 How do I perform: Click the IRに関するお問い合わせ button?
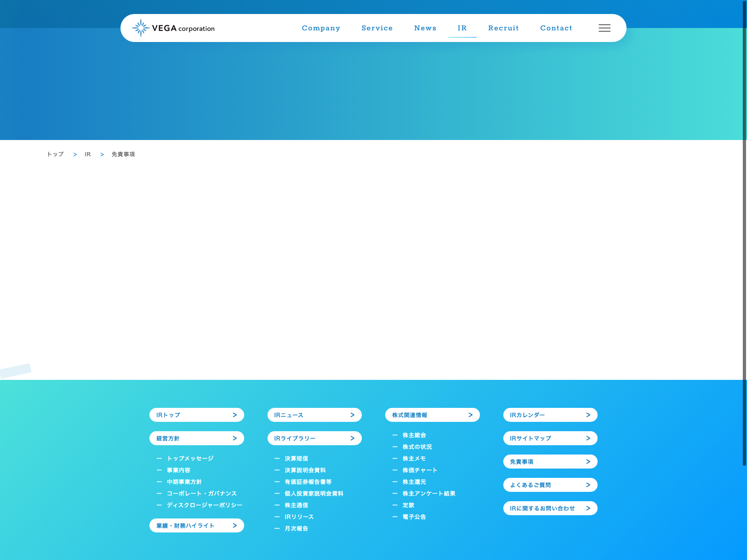pyautogui.click(x=550, y=508)
